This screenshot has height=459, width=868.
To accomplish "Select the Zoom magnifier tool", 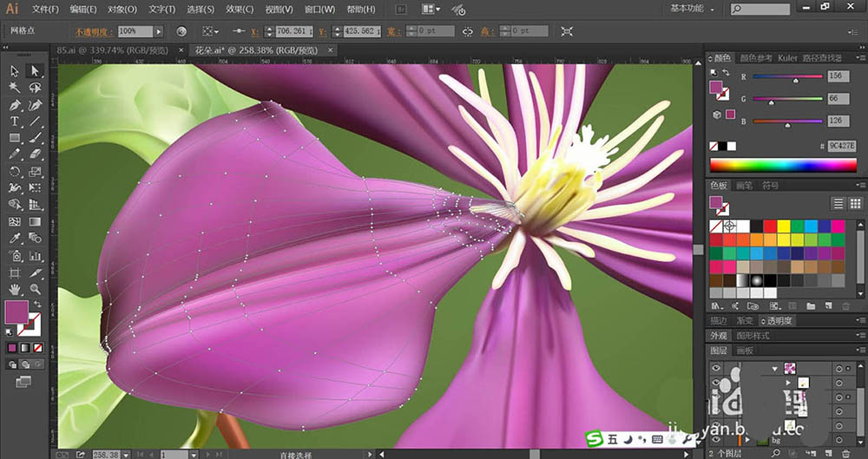I will click(36, 289).
